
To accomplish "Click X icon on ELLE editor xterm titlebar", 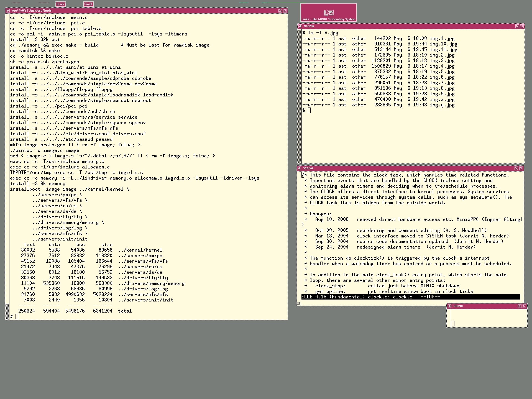I will coord(516,168).
